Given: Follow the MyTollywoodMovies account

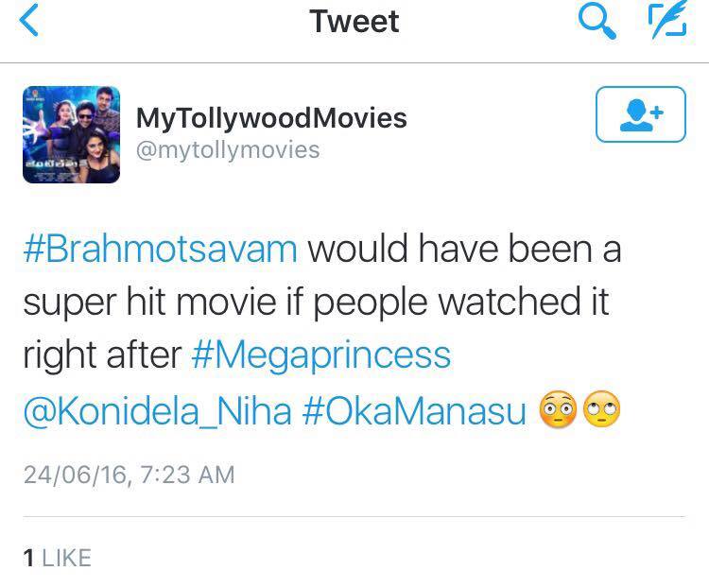Looking at the screenshot, I should point(641,114).
